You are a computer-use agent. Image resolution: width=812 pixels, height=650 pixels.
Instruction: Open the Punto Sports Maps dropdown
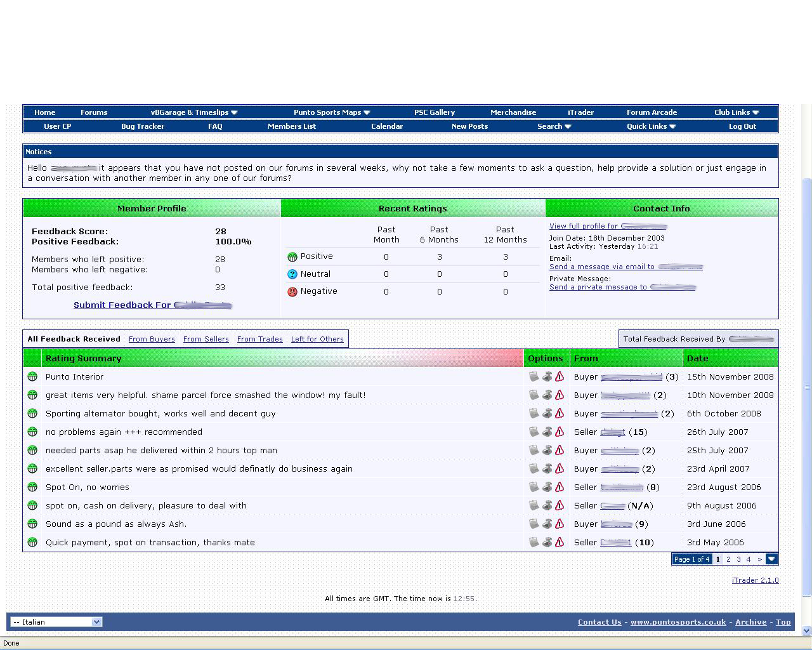tap(332, 112)
